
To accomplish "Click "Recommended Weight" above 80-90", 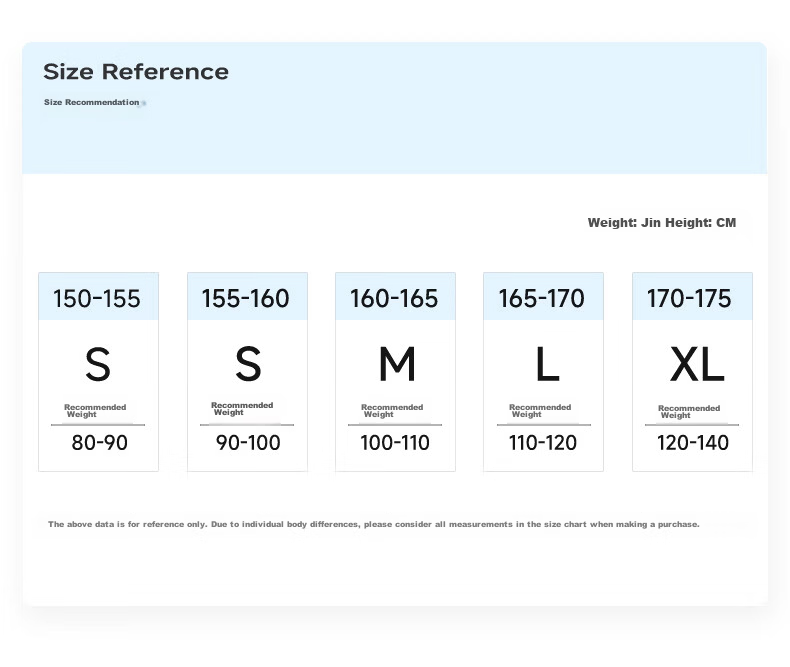I will pos(95,411).
